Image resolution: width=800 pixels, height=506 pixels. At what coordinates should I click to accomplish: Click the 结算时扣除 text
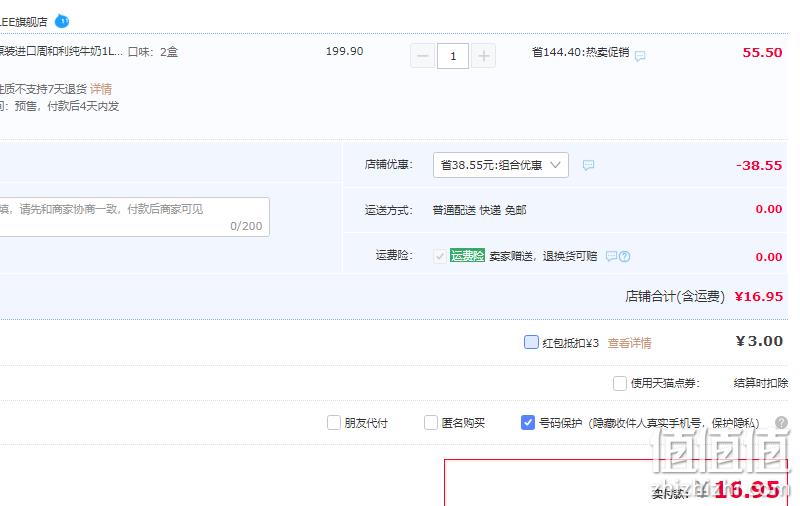coord(761,383)
